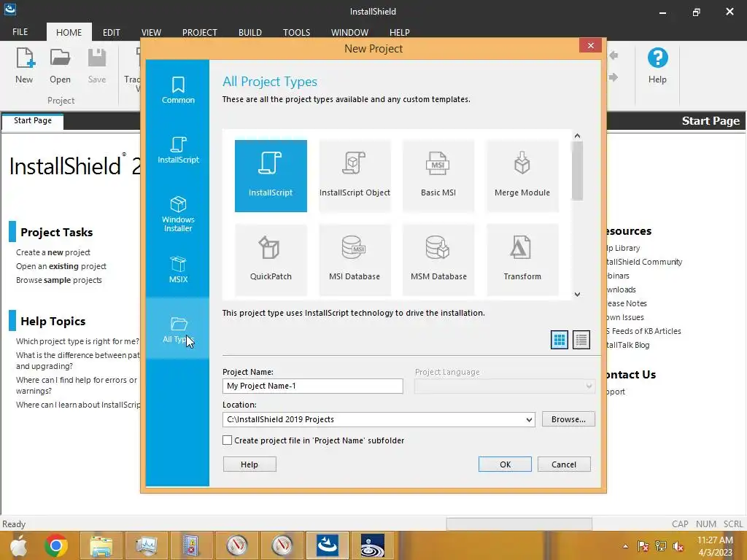Expand the Location dropdown
The image size is (747, 560).
point(529,419)
